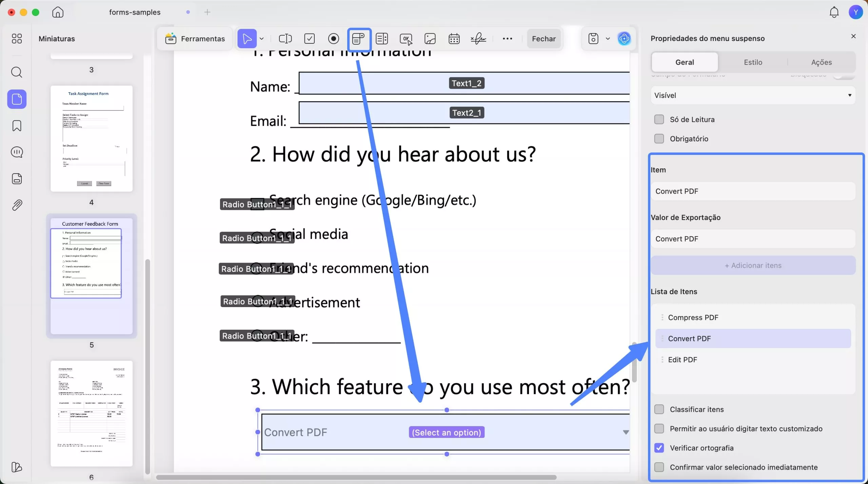This screenshot has height=484, width=868.
Task: Open a new tab with plus button
Action: point(207,12)
